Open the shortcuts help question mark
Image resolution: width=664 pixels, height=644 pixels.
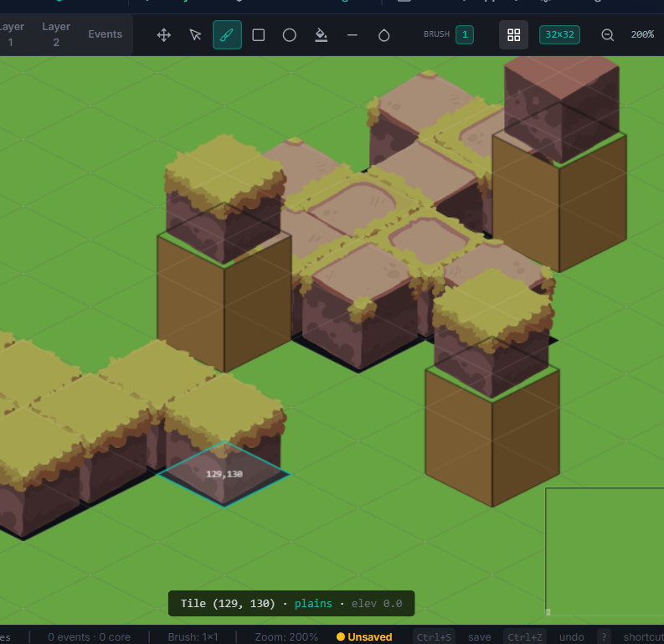[604, 636]
